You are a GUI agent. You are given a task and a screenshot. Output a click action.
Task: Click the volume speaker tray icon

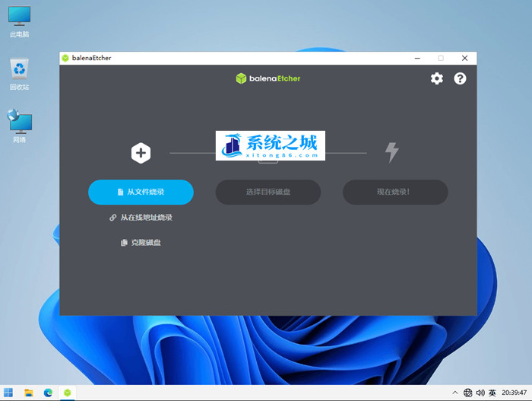480,393
